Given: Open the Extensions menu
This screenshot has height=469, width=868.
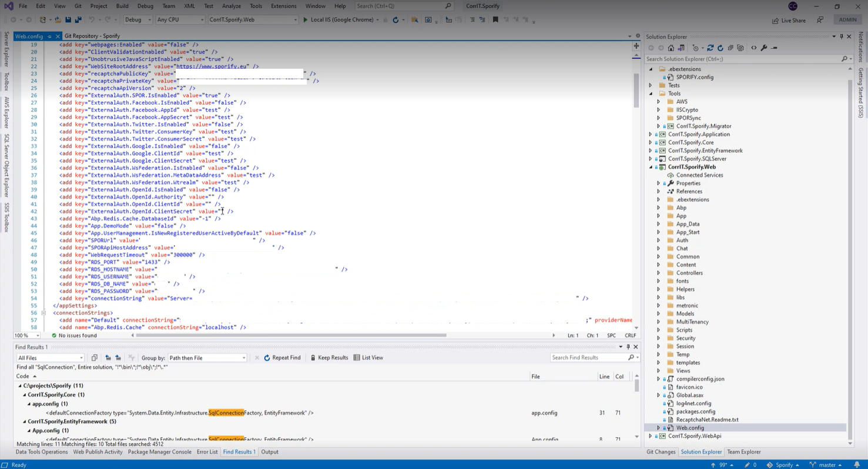Looking at the screenshot, I should (283, 6).
